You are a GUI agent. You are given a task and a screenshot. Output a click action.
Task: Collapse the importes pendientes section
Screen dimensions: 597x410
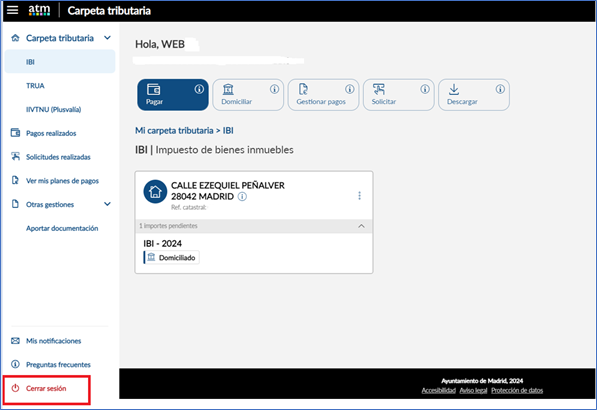click(x=361, y=226)
